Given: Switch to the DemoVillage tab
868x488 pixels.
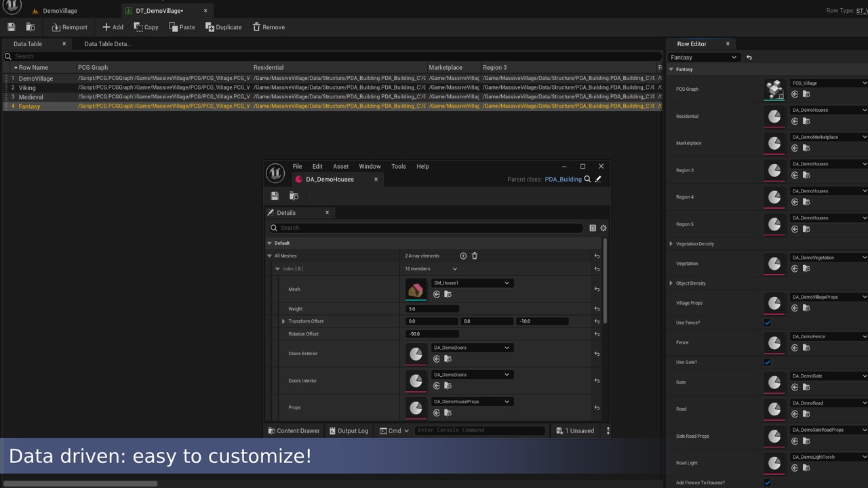Looking at the screenshot, I should (x=60, y=11).
